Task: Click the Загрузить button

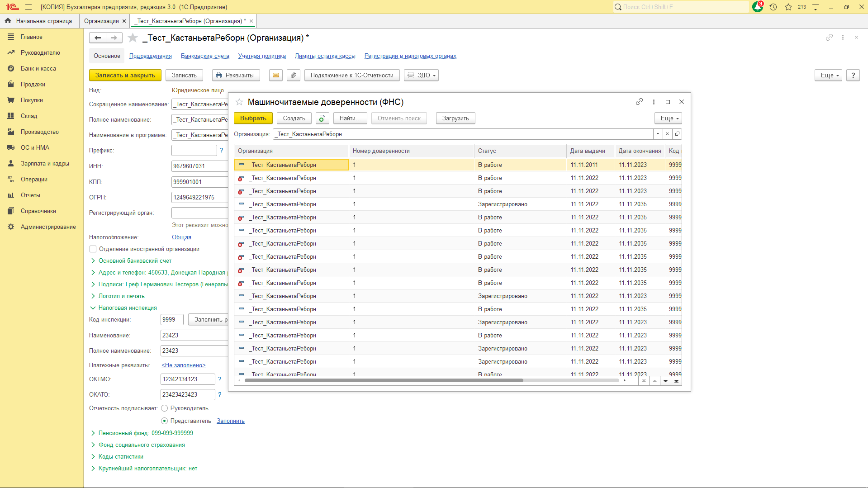Action: (x=455, y=118)
